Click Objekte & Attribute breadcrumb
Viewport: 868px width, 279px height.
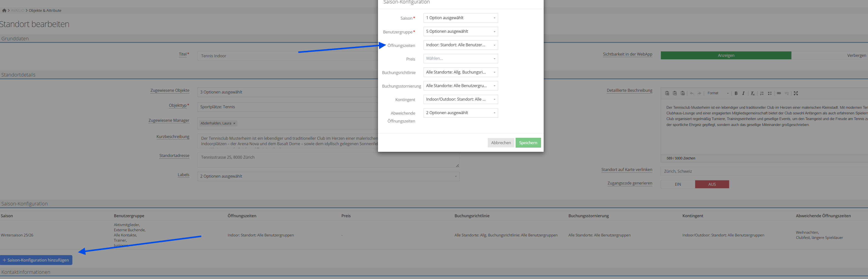(x=45, y=10)
